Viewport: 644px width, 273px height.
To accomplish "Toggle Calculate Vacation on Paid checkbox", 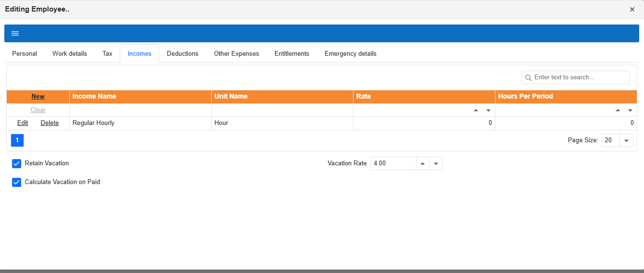I will click(16, 182).
